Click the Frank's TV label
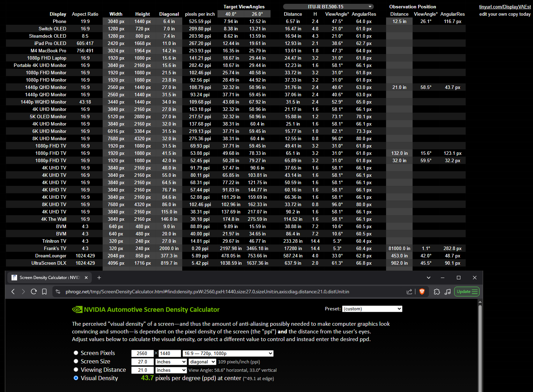 (x=55, y=248)
